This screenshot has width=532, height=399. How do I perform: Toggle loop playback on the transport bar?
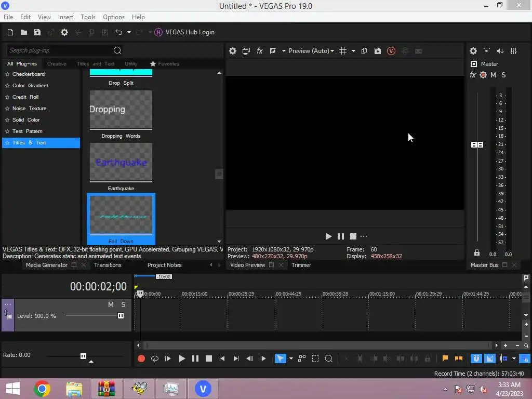pyautogui.click(x=154, y=358)
